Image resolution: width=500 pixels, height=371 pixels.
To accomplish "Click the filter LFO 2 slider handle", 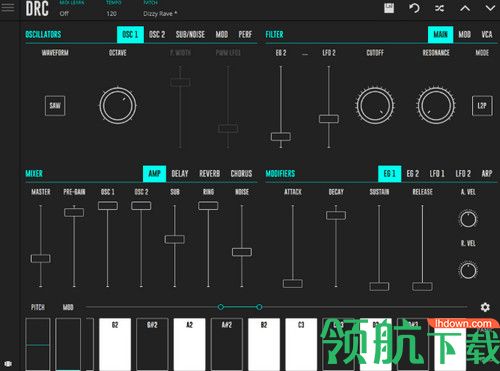I will (x=329, y=119).
